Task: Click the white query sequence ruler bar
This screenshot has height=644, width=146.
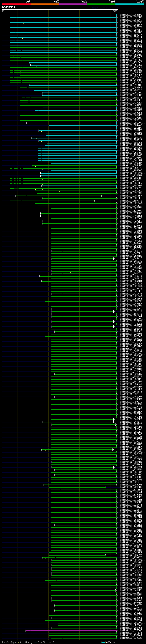Action: pos(60,9)
